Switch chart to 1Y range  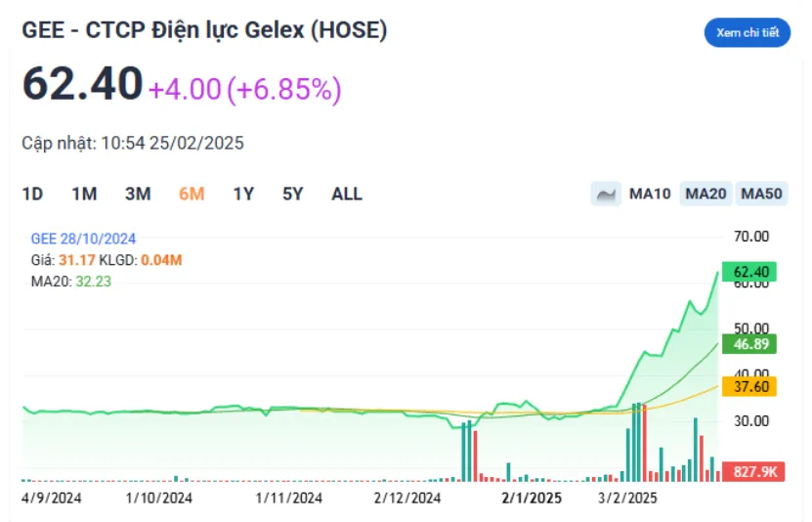243,194
